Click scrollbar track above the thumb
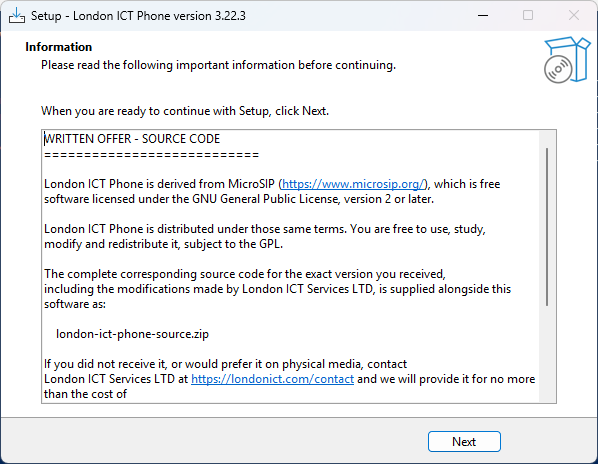Screen dimensions: 598x464 pos(547,140)
